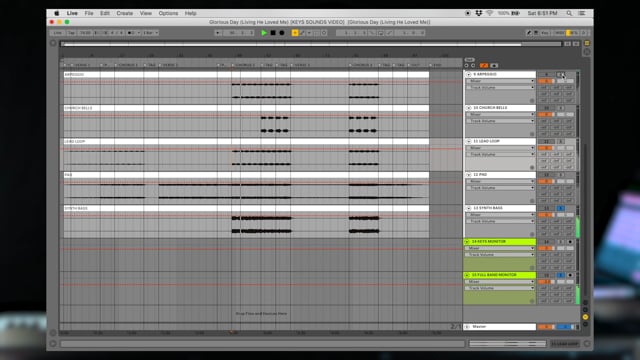Fold the 11 LEAD LOOP track
640x360 pixels.
pos(469,141)
